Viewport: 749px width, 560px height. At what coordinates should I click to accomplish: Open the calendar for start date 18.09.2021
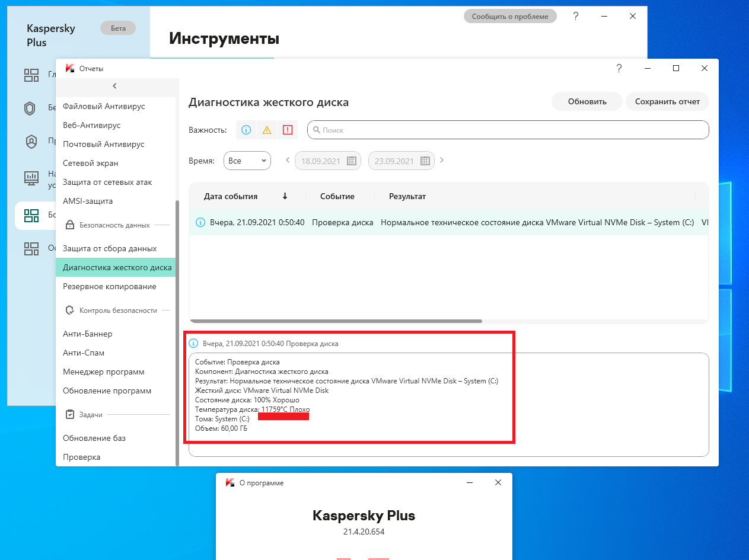point(351,161)
